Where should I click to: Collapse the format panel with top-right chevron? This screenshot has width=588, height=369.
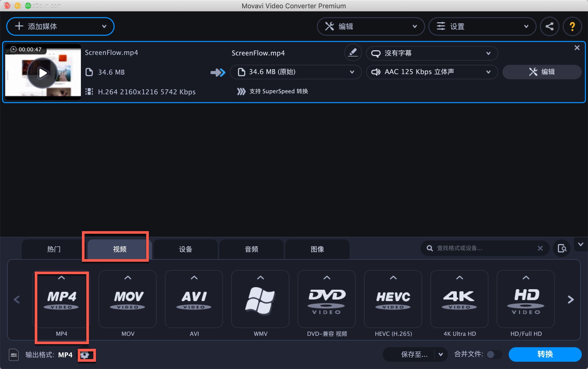pyautogui.click(x=581, y=244)
